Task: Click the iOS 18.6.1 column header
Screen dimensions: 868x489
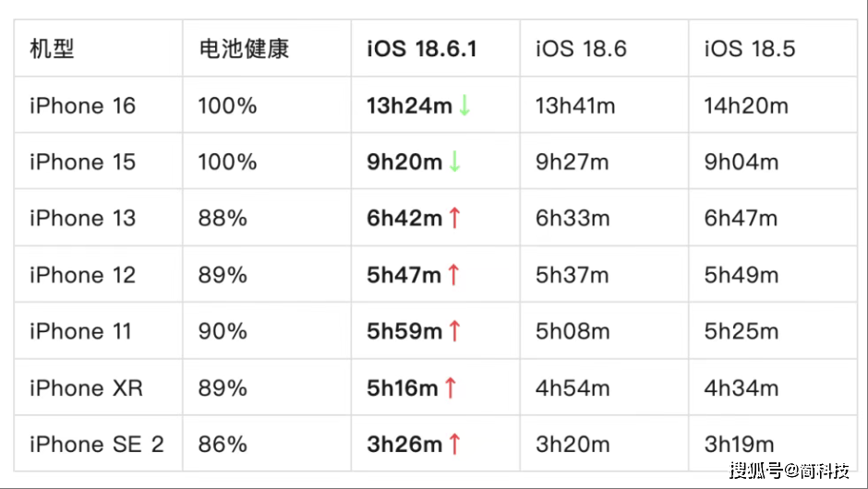Action: click(422, 49)
